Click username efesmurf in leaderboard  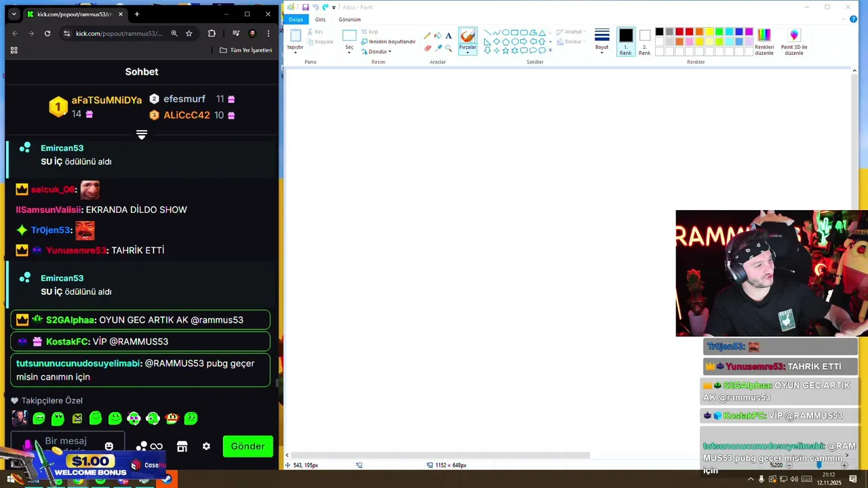coord(184,99)
